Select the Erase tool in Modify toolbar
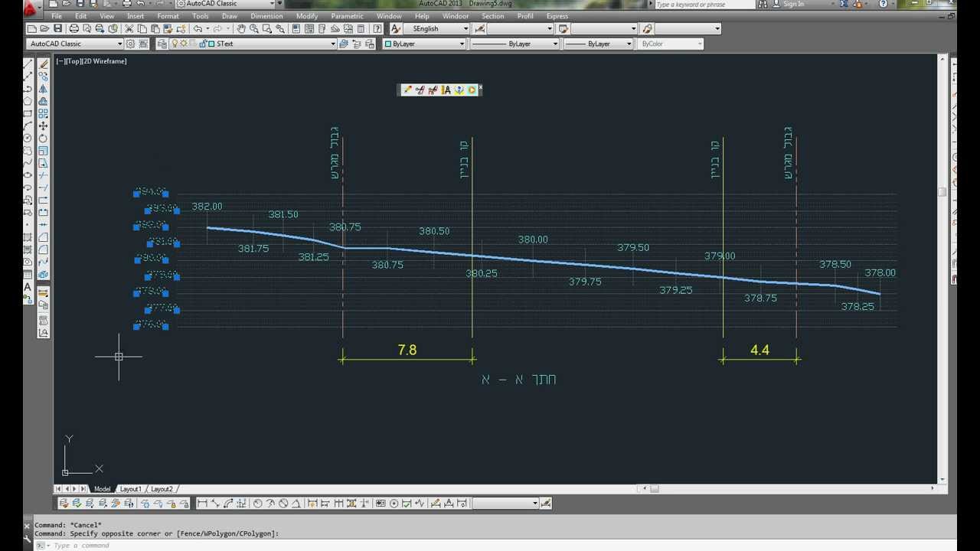This screenshot has width=980, height=551. pyautogui.click(x=43, y=64)
